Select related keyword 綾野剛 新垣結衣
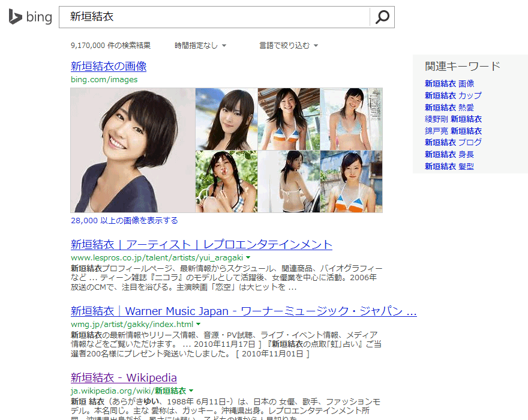This screenshot has width=528, height=420. click(x=453, y=119)
